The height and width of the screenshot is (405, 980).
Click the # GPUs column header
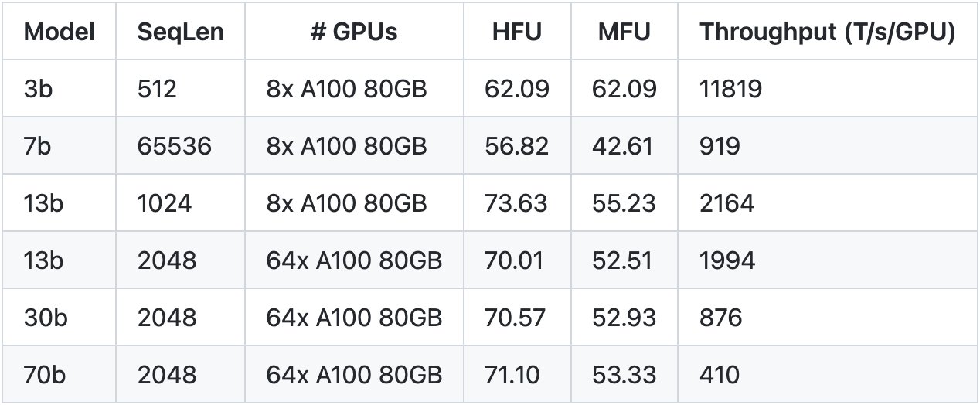tap(354, 32)
